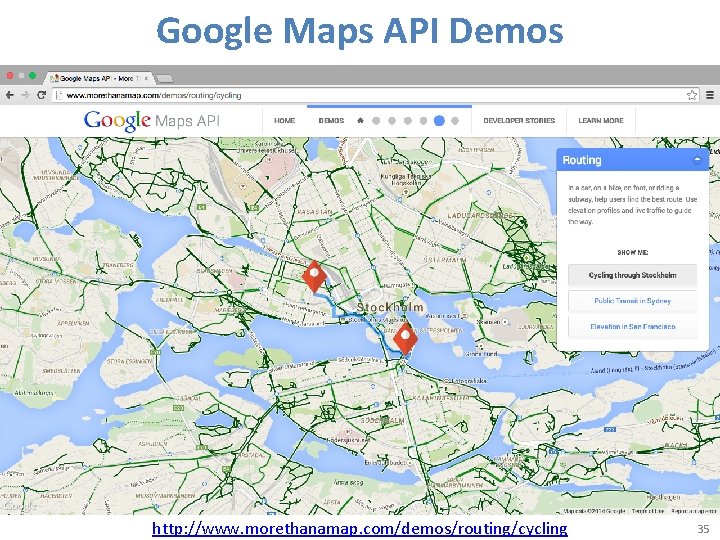Click the Vasastan district label
720x540 pixels.
click(315, 212)
